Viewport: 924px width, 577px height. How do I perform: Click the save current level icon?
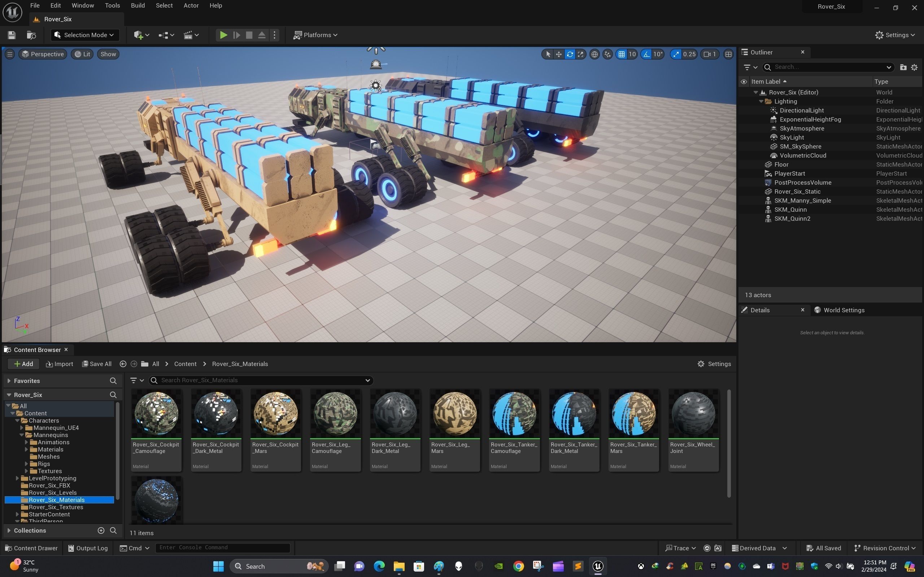pyautogui.click(x=12, y=35)
